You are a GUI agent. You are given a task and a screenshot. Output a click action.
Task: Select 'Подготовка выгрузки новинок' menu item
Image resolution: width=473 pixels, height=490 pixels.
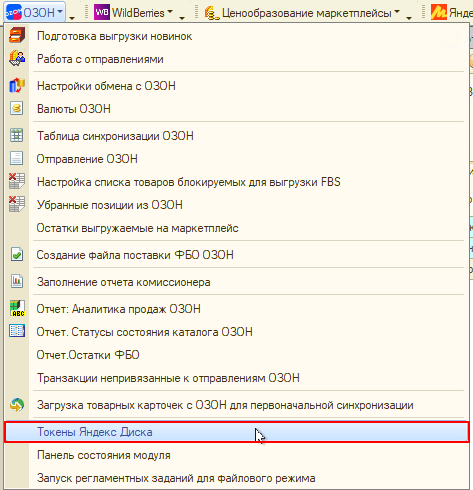pyautogui.click(x=236, y=36)
